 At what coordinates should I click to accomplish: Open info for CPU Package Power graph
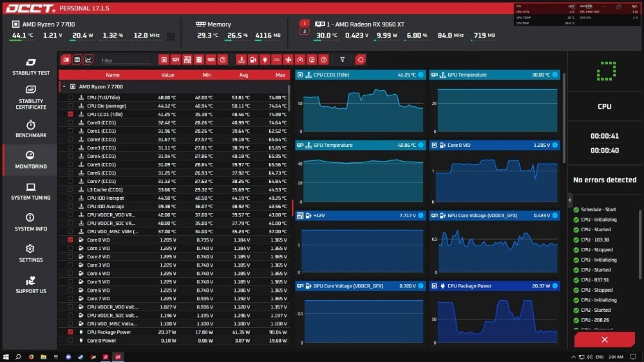[x=555, y=285]
